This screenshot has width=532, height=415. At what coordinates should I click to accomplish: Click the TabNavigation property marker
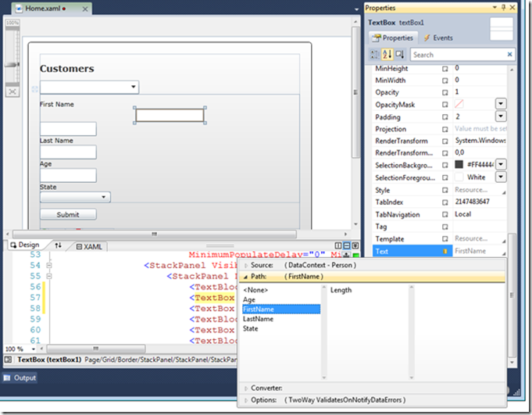click(x=445, y=214)
